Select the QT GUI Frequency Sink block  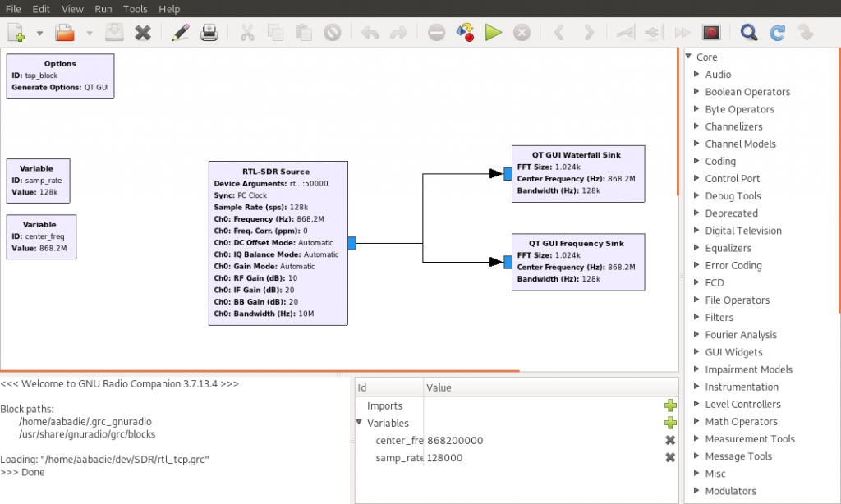(x=578, y=262)
